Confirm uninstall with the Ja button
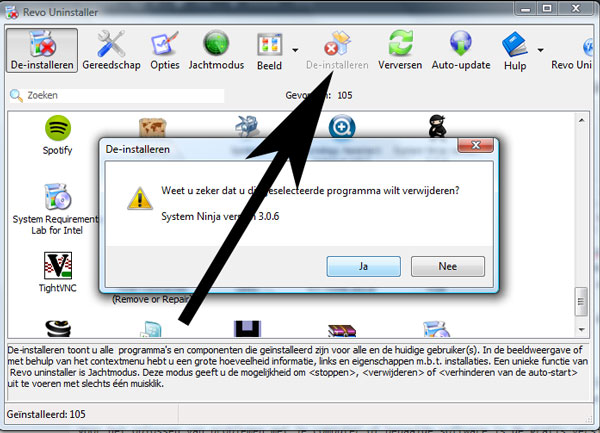This screenshot has height=433, width=600. (364, 266)
